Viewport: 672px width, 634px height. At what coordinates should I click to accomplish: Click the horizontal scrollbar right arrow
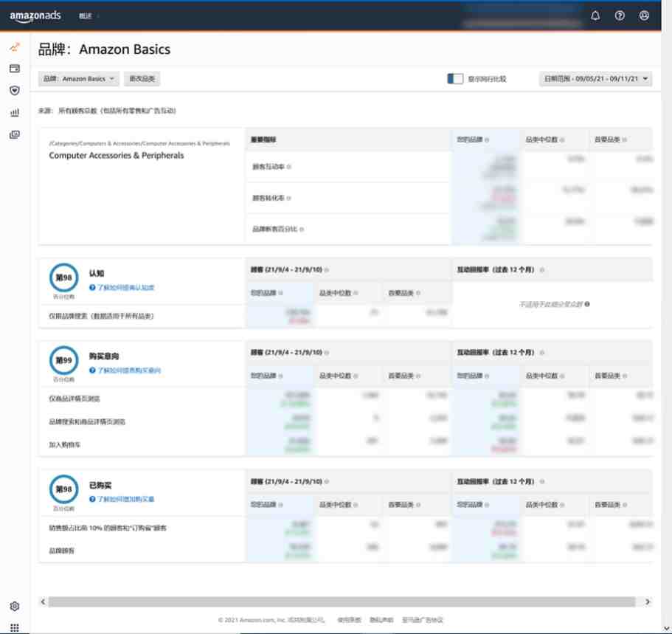click(648, 602)
